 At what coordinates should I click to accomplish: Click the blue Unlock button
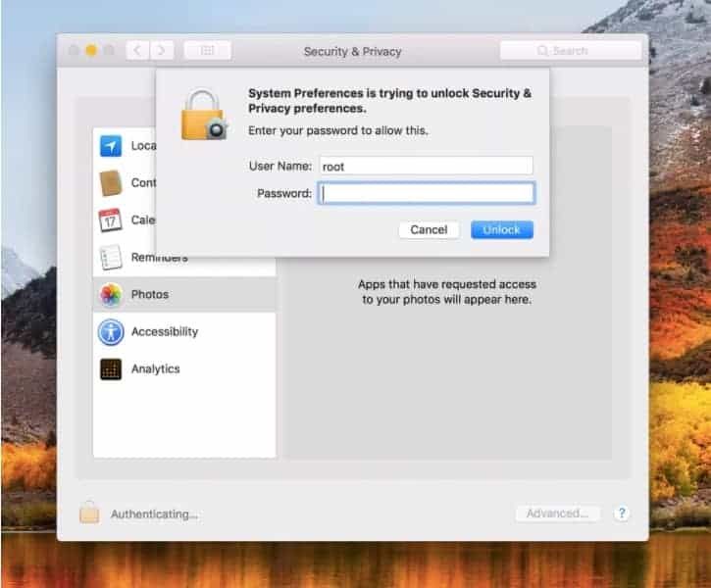[501, 229]
